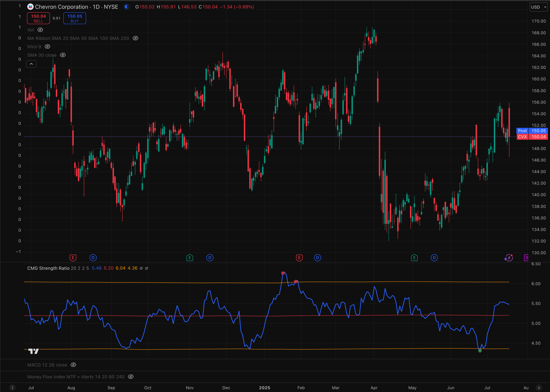Open the dividend marker near August
The image size is (550, 392).
93,258
